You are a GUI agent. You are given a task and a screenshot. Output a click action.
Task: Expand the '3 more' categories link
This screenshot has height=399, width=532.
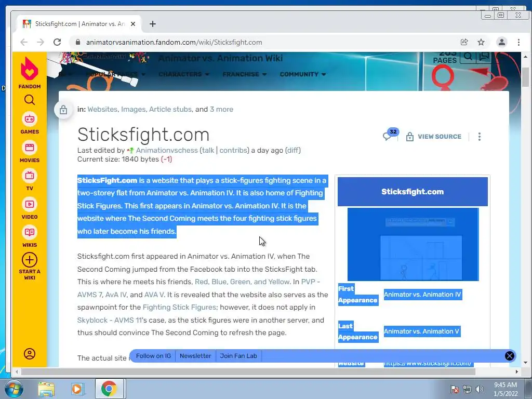coord(221,109)
